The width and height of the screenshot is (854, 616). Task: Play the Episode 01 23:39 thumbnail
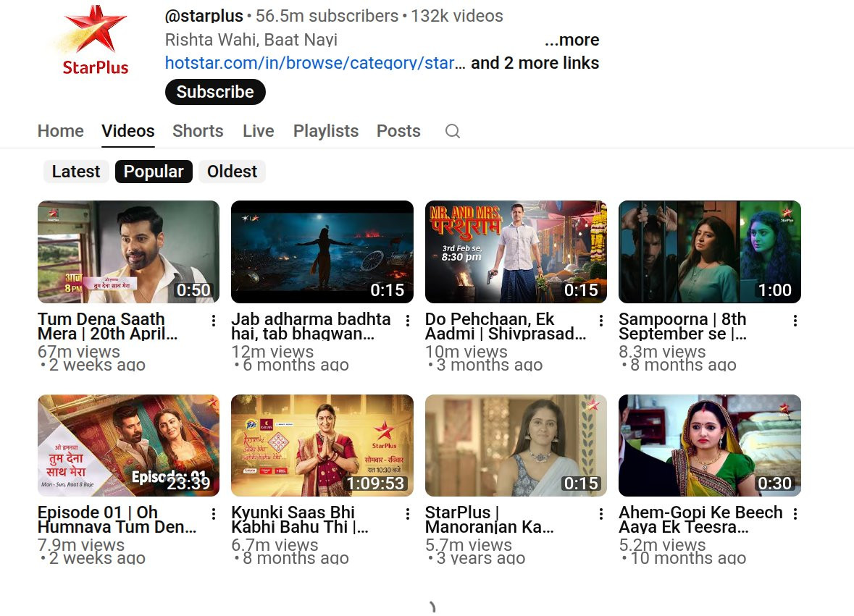[x=128, y=445]
